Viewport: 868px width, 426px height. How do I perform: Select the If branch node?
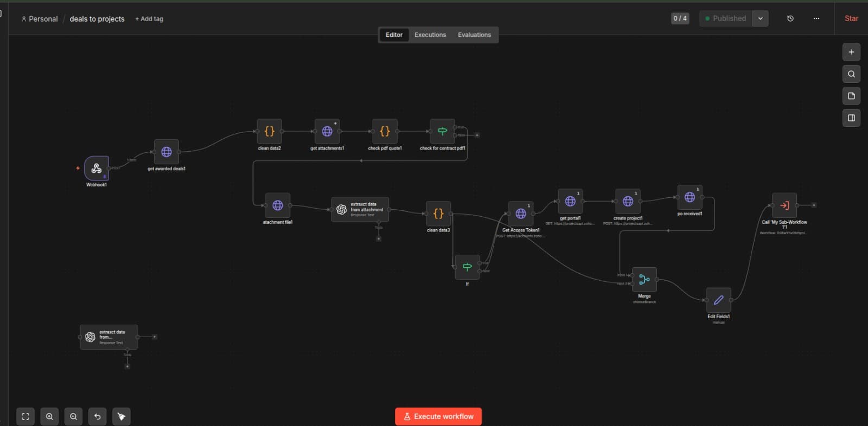coord(467,267)
